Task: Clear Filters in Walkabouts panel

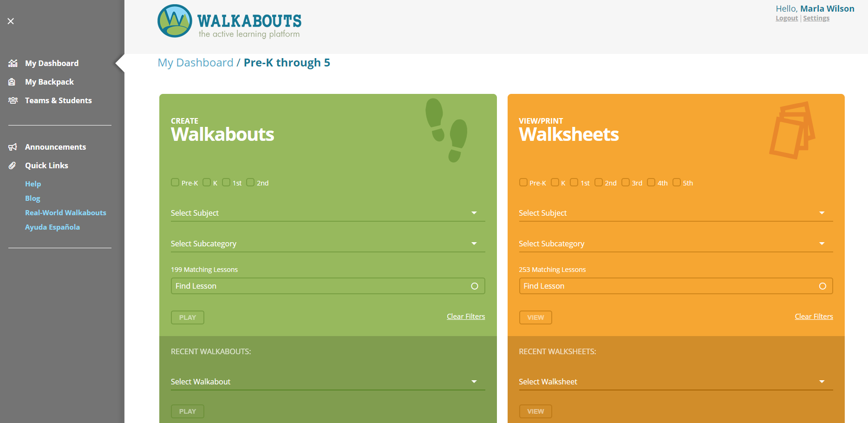Action: (x=466, y=317)
